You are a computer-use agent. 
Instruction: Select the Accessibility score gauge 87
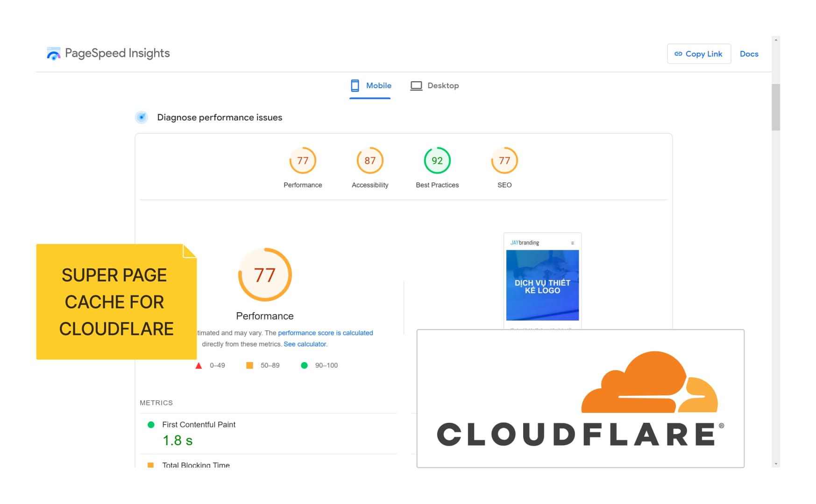tap(370, 161)
